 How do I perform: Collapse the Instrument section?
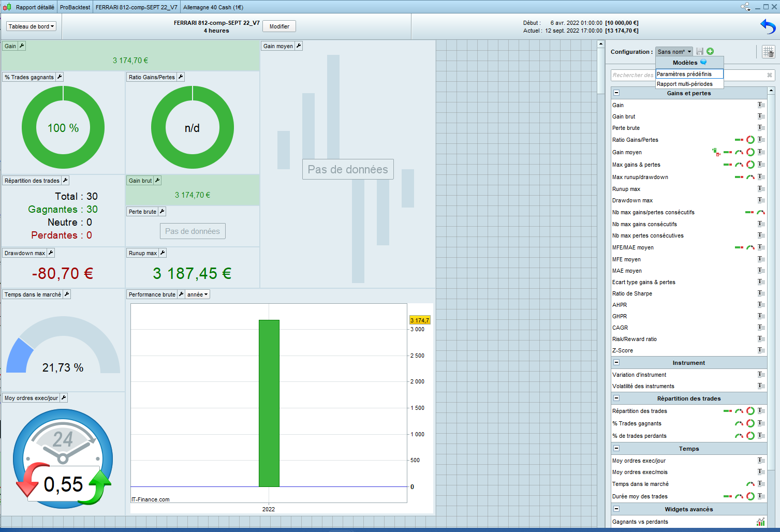coord(616,363)
